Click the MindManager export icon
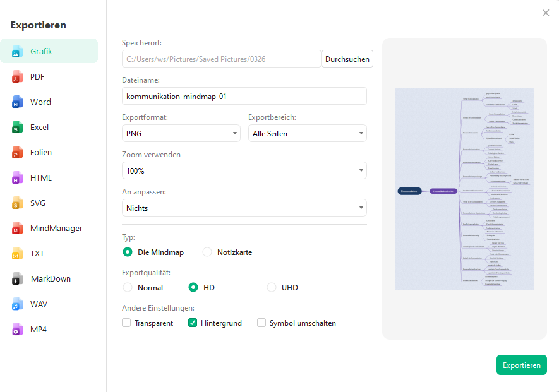This screenshot has height=392, width=559. (x=17, y=229)
